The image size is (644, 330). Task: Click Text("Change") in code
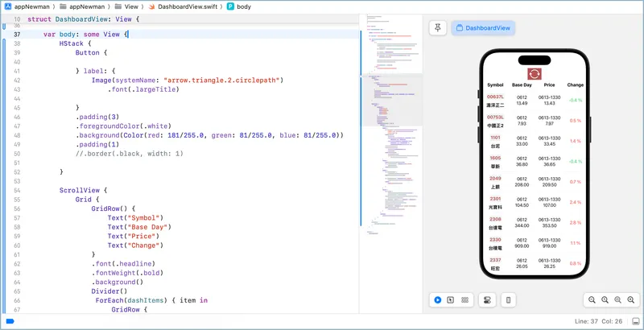(135, 245)
